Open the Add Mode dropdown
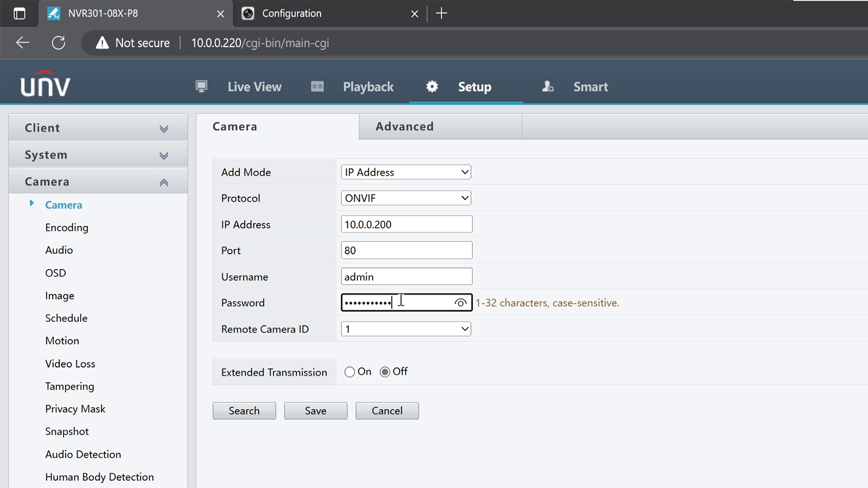 tap(406, 172)
